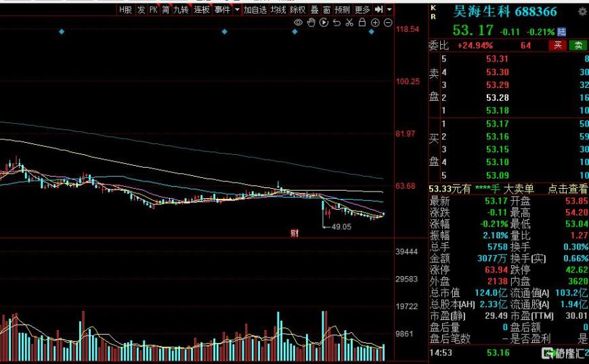The image size is (589, 364).
Task: Select the 连板 tab
Action: (x=202, y=9)
